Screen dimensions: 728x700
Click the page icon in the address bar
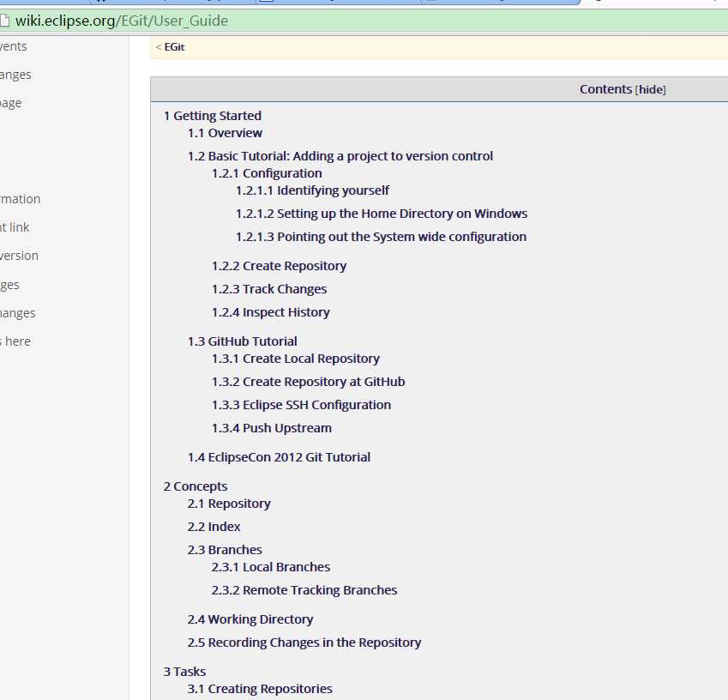(x=4, y=21)
